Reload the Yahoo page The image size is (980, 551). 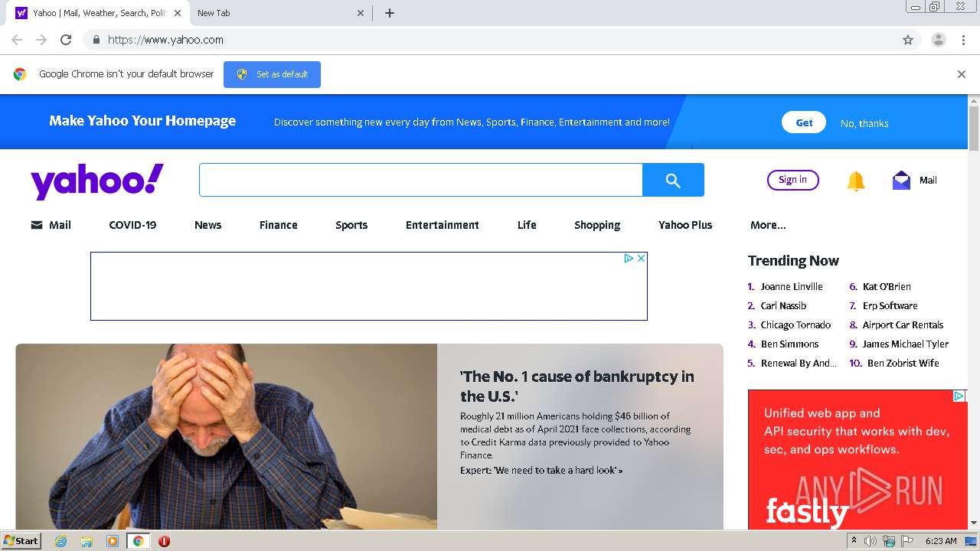coord(66,40)
